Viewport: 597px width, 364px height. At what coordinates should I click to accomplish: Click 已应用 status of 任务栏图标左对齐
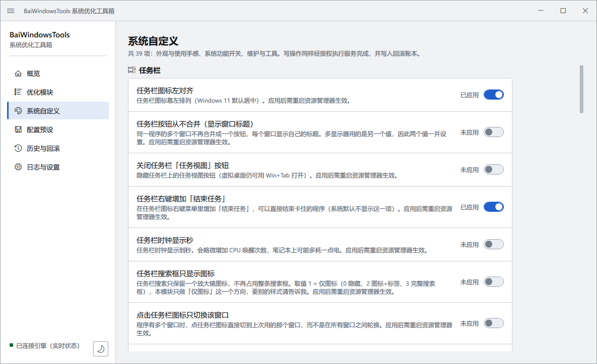470,95
